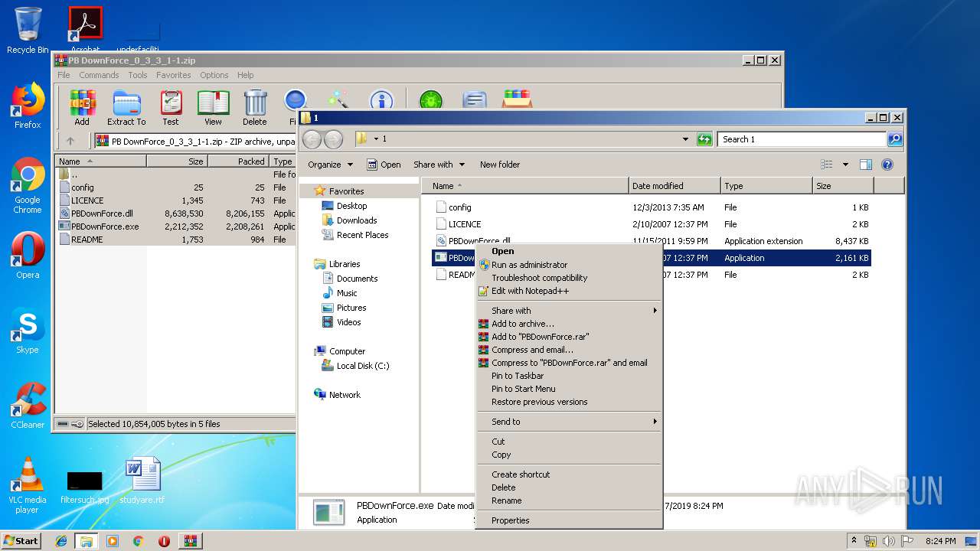Choose Edit with Notepad++
Viewport: 980px width, 551px height.
click(568, 291)
